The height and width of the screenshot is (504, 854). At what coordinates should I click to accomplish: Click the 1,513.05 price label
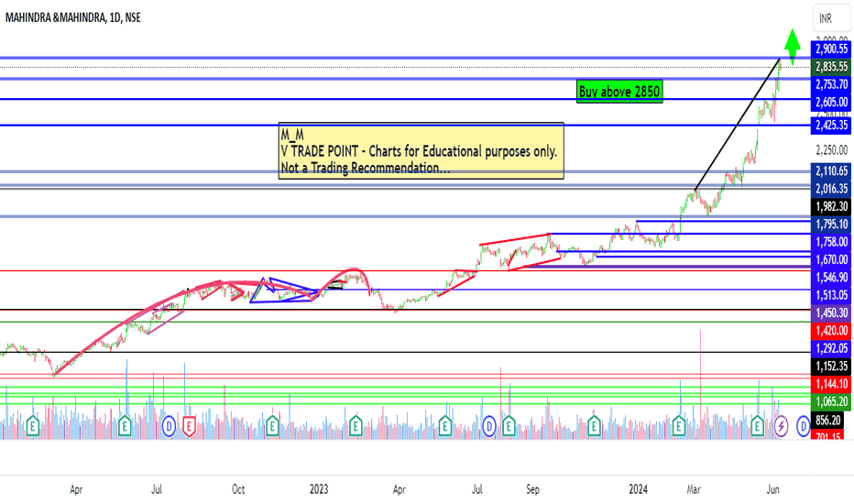(831, 295)
